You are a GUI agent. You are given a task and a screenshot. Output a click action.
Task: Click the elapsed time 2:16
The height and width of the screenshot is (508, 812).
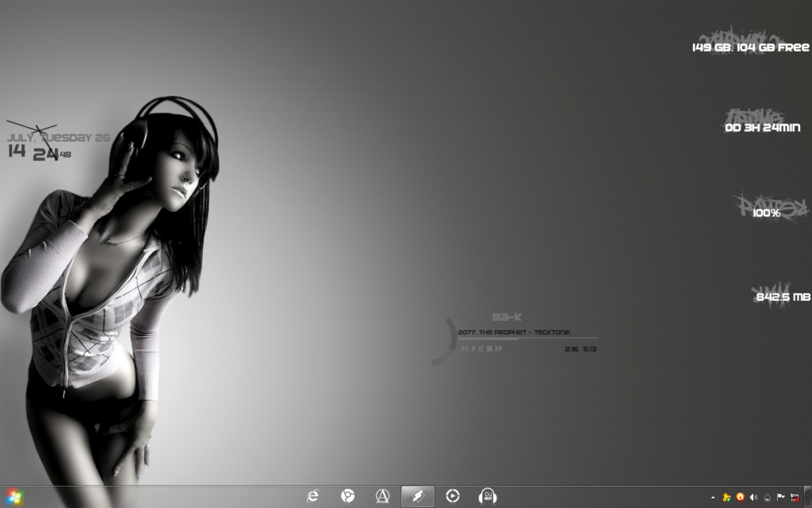click(x=572, y=349)
